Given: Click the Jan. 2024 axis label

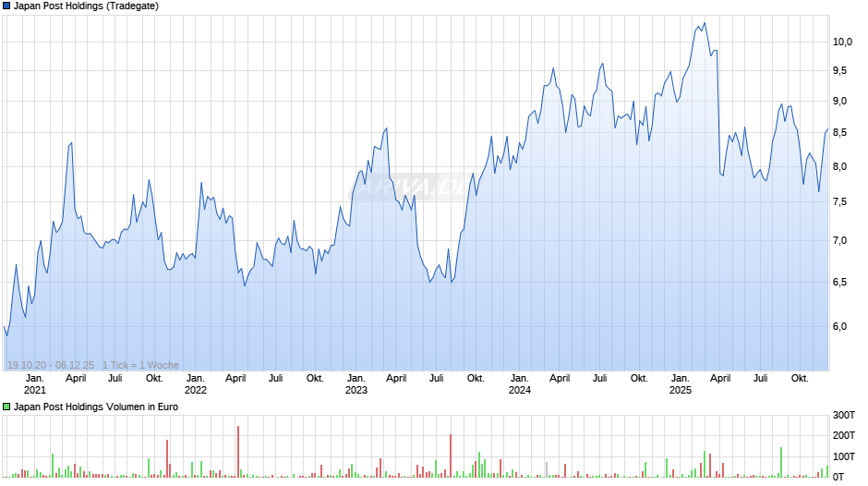Looking at the screenshot, I should tap(519, 384).
